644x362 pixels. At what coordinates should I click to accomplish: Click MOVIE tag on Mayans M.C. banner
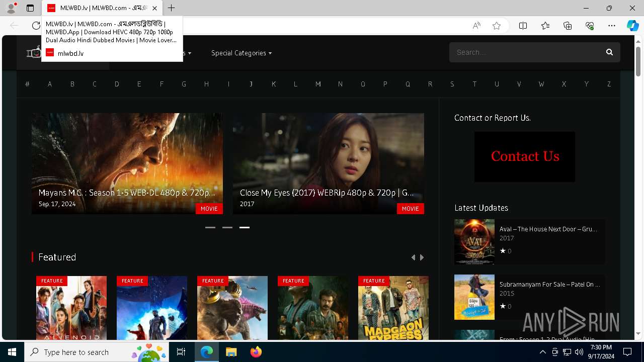(209, 209)
